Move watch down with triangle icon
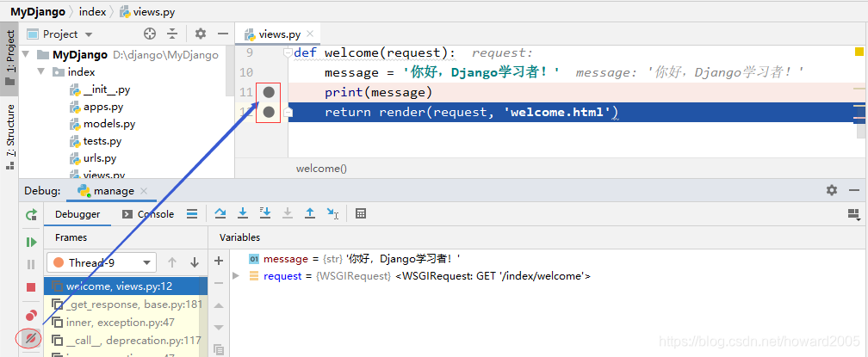This screenshot has width=868, height=357. click(x=219, y=327)
